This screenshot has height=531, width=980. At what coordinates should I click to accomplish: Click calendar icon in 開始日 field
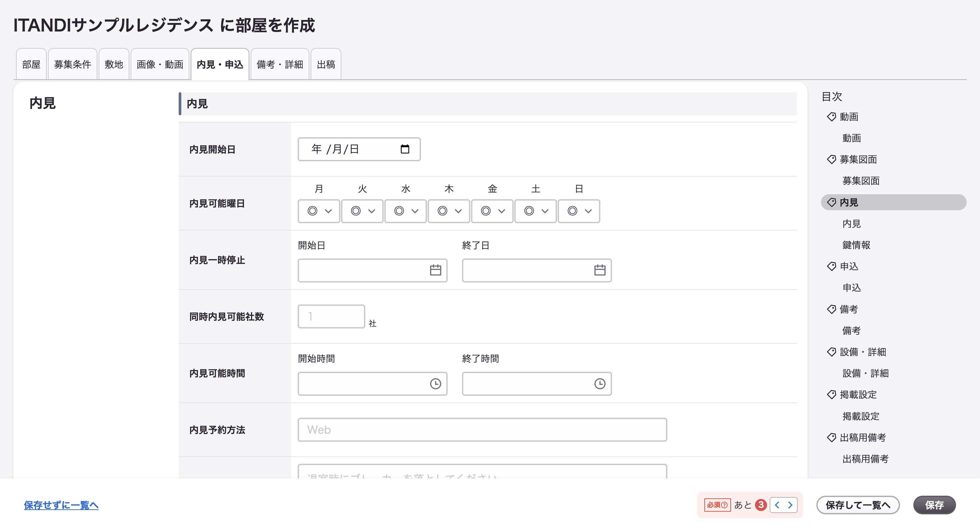coord(435,270)
